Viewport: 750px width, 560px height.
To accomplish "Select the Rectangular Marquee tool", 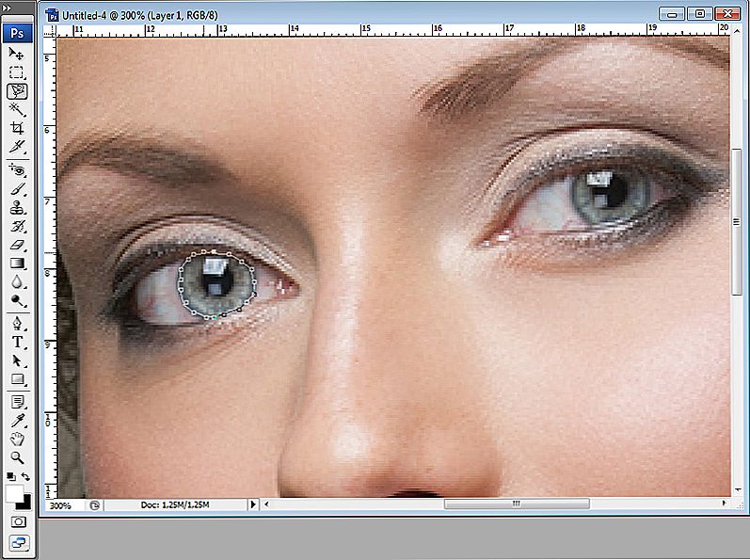I will (18, 72).
